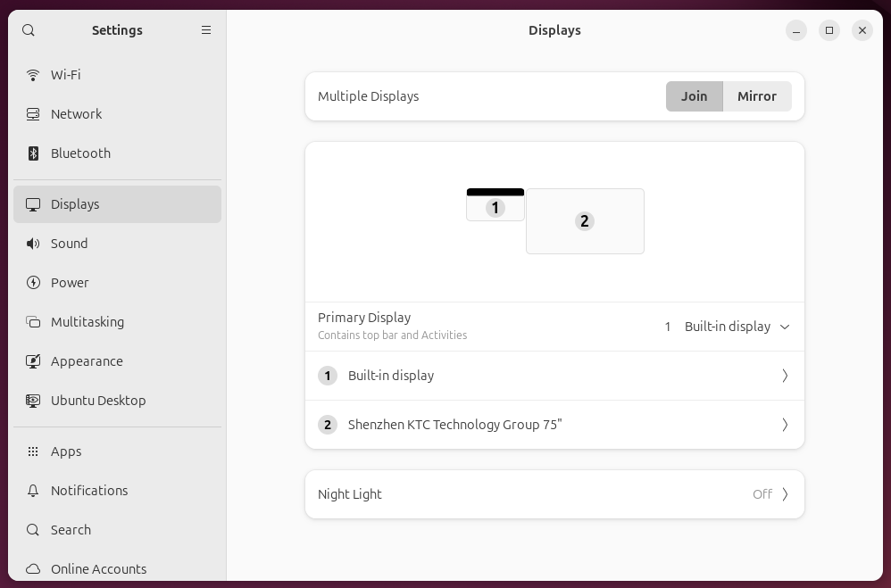The image size is (891, 588).
Task: Click the Ubuntu Desktop sidebar icon
Action: (33, 401)
